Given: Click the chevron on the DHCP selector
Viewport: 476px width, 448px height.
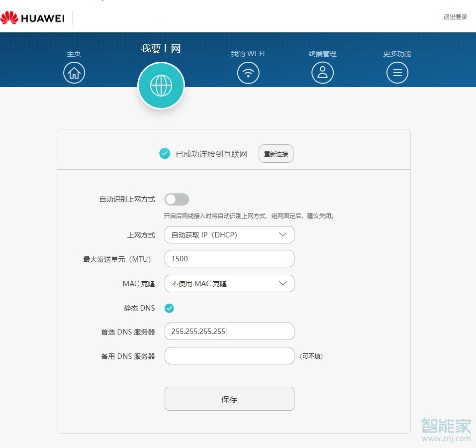Looking at the screenshot, I should (283, 234).
